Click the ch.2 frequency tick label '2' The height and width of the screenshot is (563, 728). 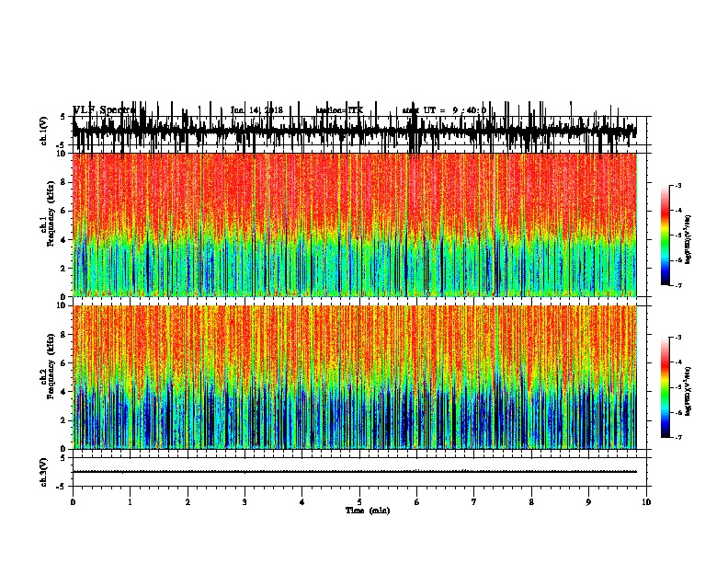63,420
